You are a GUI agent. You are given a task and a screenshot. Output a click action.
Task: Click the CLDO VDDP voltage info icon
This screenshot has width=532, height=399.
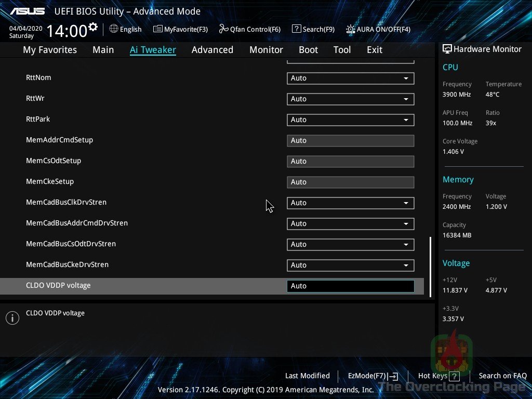pyautogui.click(x=12, y=317)
